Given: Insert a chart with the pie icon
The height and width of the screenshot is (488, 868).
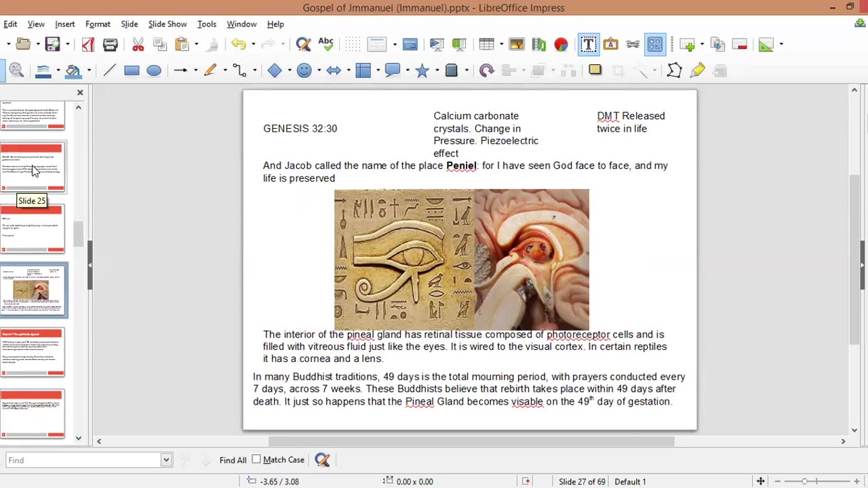Looking at the screenshot, I should pos(561,45).
